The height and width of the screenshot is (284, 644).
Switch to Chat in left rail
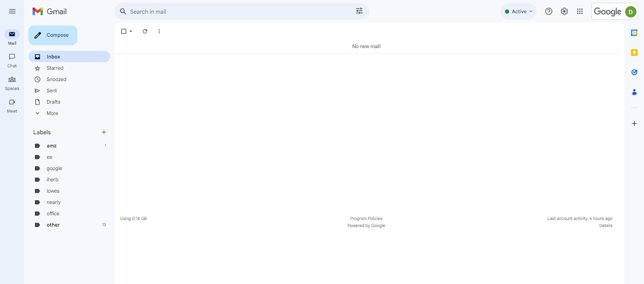click(12, 60)
